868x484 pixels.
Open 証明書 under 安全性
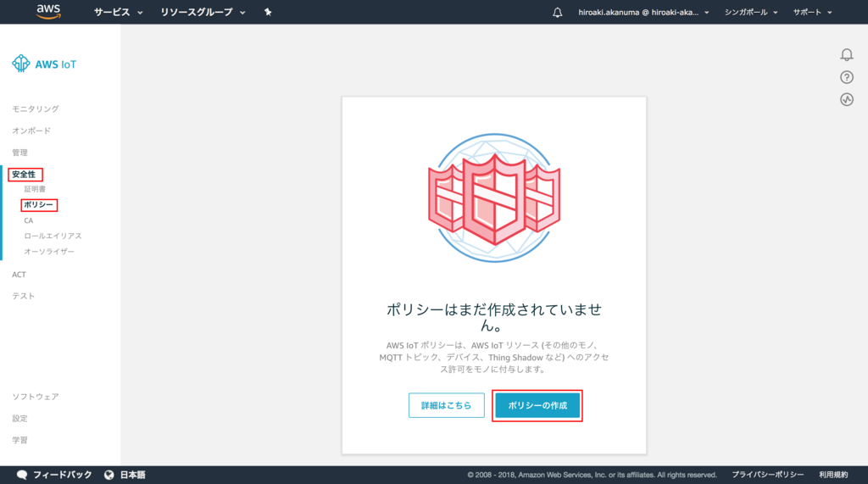tap(35, 189)
